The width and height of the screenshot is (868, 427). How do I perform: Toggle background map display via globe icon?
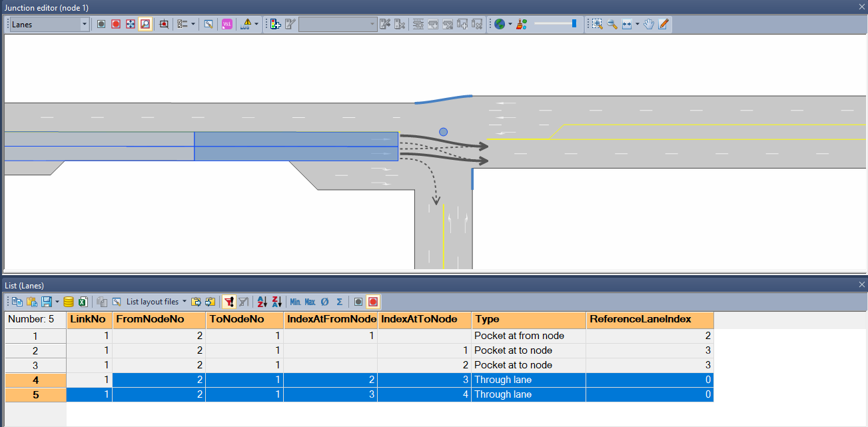500,23
